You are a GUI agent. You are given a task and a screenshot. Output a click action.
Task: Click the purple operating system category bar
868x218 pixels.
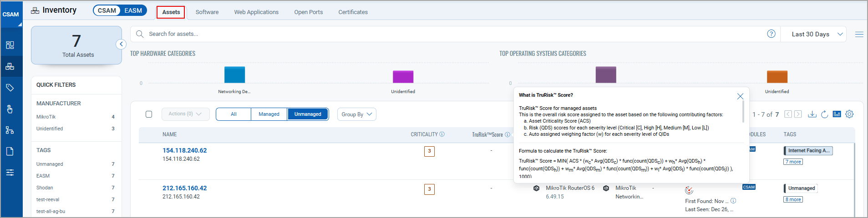pos(606,74)
